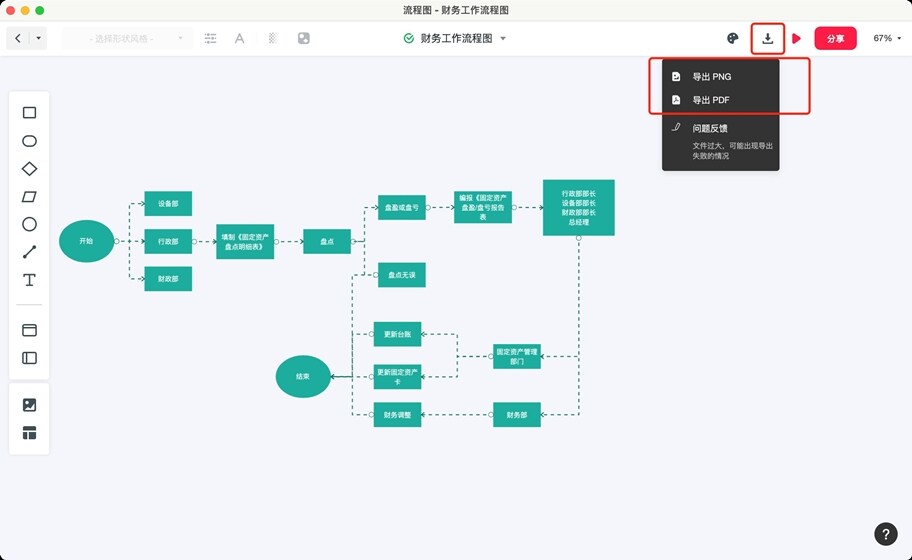Select the 盘点无误 node
Viewport: 912px width, 560px height.
[x=402, y=275]
